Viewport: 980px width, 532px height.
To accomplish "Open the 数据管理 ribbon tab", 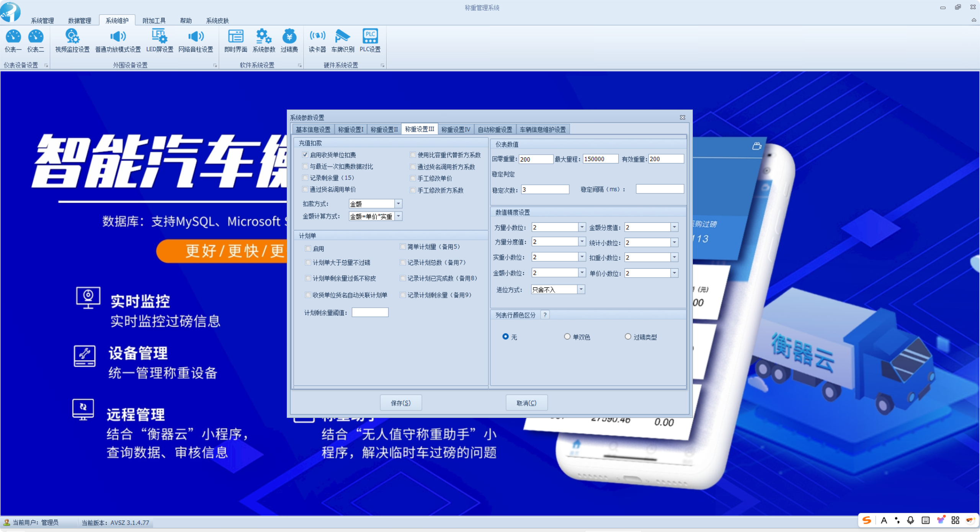I will point(80,21).
